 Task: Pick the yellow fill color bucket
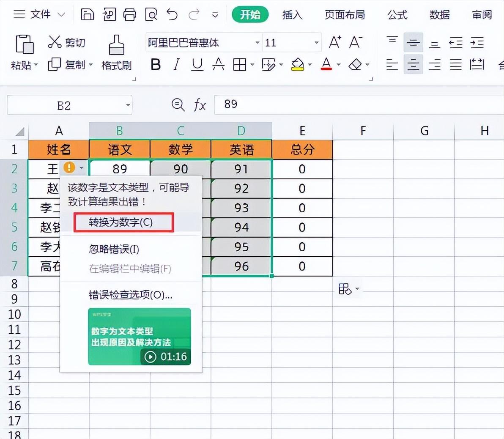tap(297, 64)
